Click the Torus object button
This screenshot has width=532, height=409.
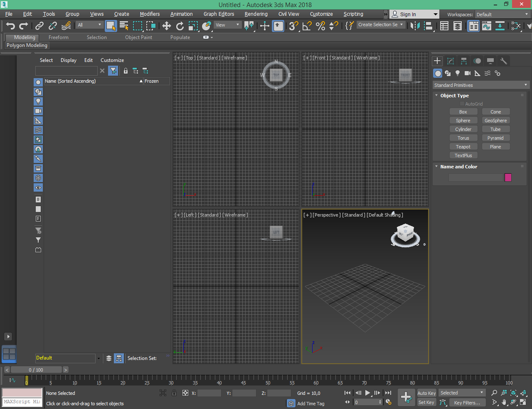[x=463, y=138]
